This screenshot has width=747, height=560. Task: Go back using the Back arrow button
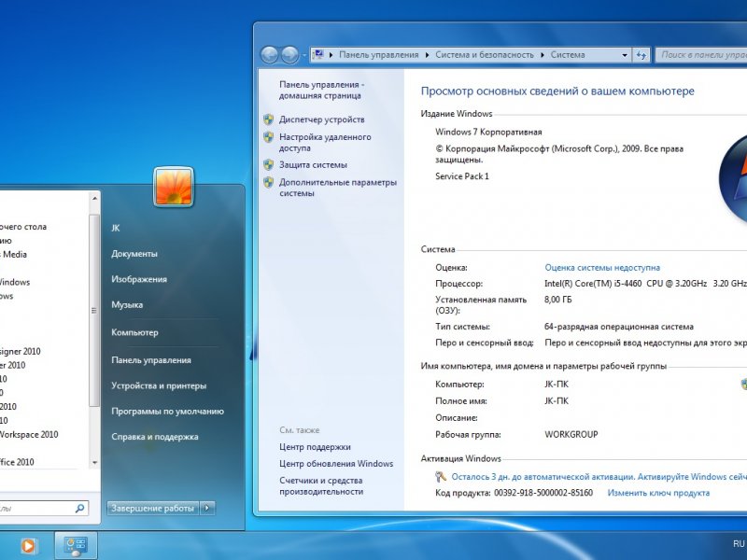[x=270, y=55]
